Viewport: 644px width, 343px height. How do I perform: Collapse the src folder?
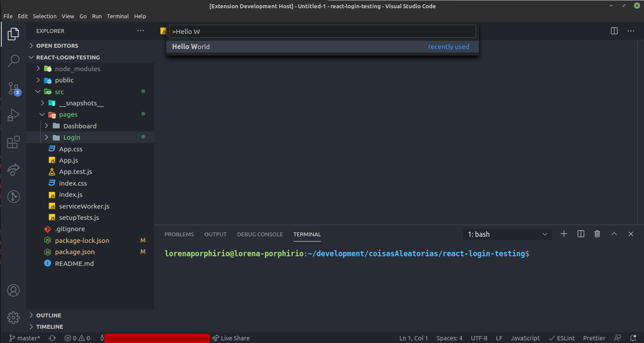(x=90, y=91)
